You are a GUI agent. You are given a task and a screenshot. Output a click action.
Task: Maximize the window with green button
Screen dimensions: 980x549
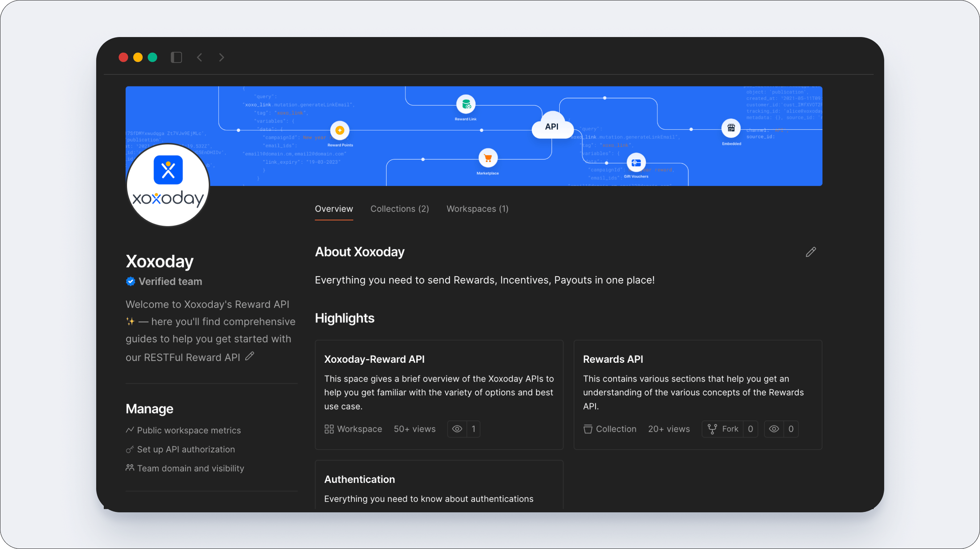152,57
